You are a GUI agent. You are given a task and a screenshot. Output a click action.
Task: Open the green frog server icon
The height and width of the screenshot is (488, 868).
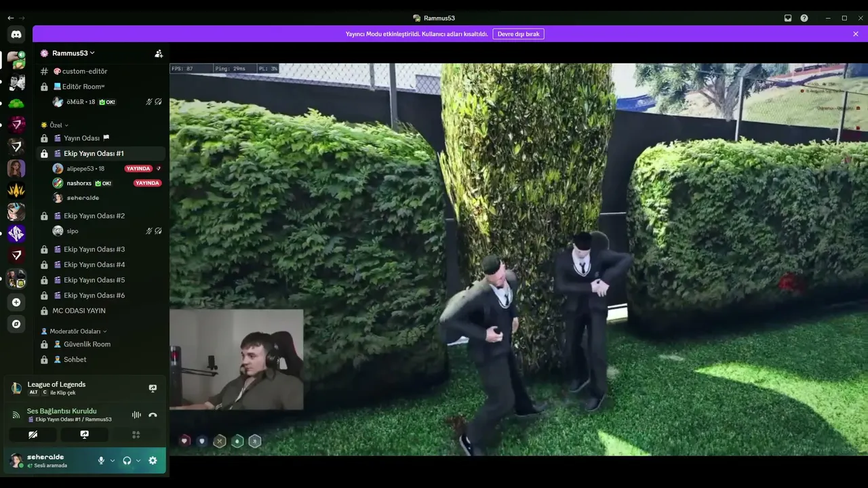(16, 104)
